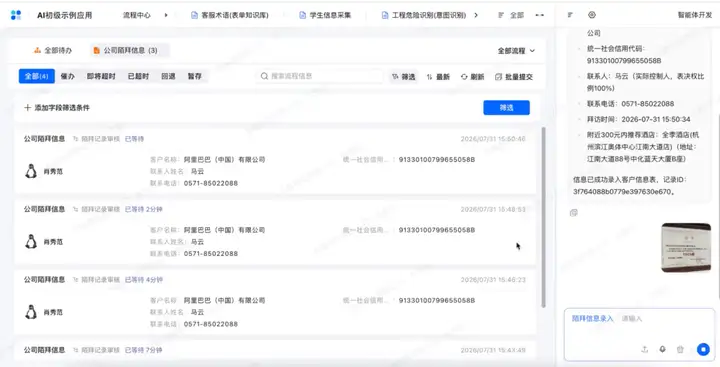This screenshot has width=720, height=367.
Task: Open the record waiting 已等待 7分钟
Action: (275, 350)
